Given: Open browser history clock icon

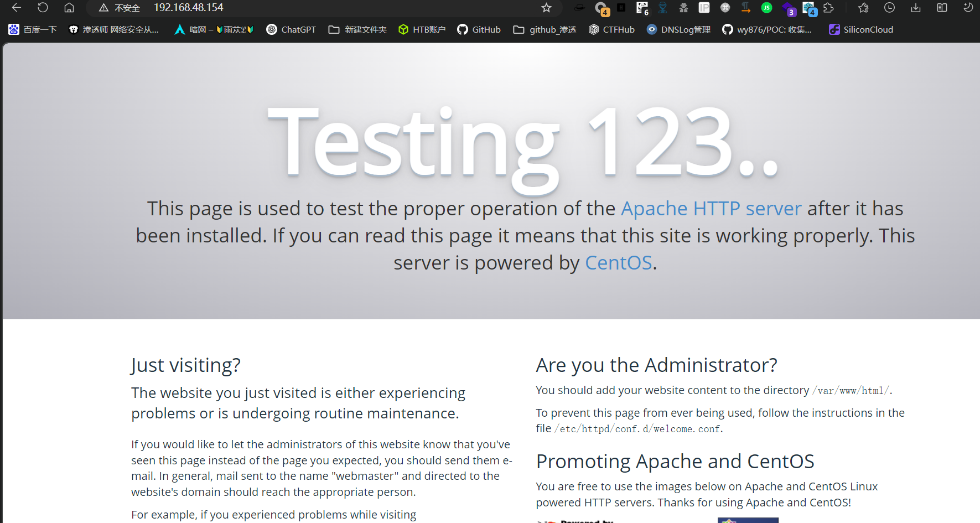Looking at the screenshot, I should point(889,8).
